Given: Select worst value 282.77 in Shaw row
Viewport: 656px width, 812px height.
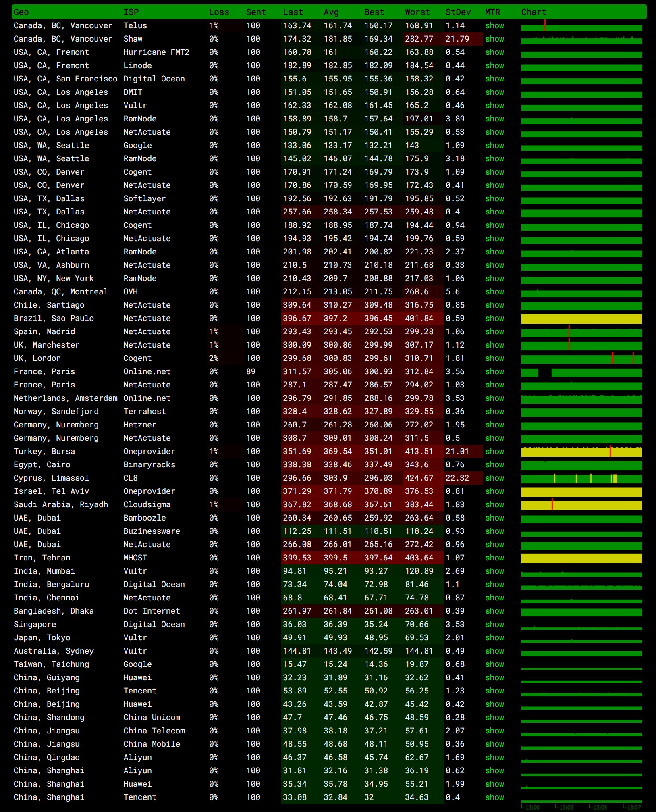Looking at the screenshot, I should (419, 39).
